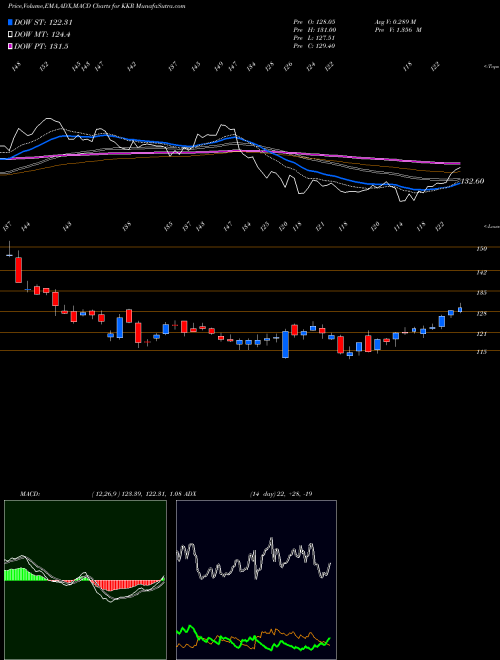
Task: Click the 135 price axis label
Action: coord(481,293)
